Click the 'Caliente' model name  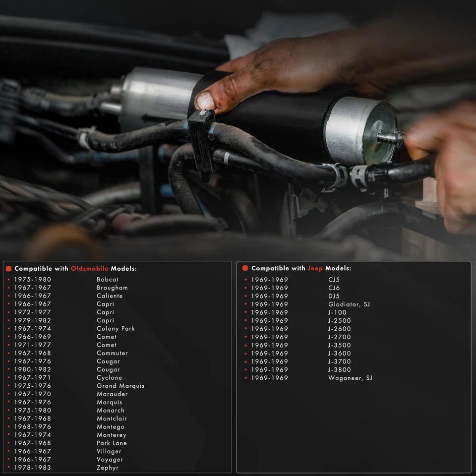(x=110, y=296)
